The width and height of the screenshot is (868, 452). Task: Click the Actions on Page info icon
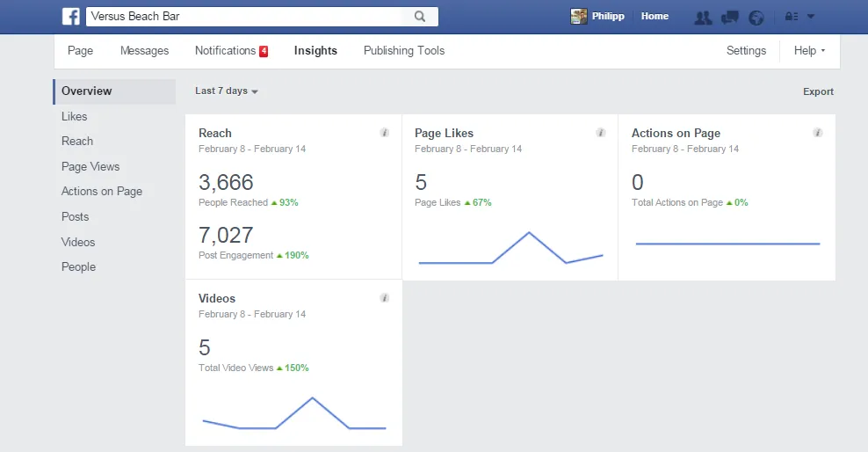coord(817,133)
